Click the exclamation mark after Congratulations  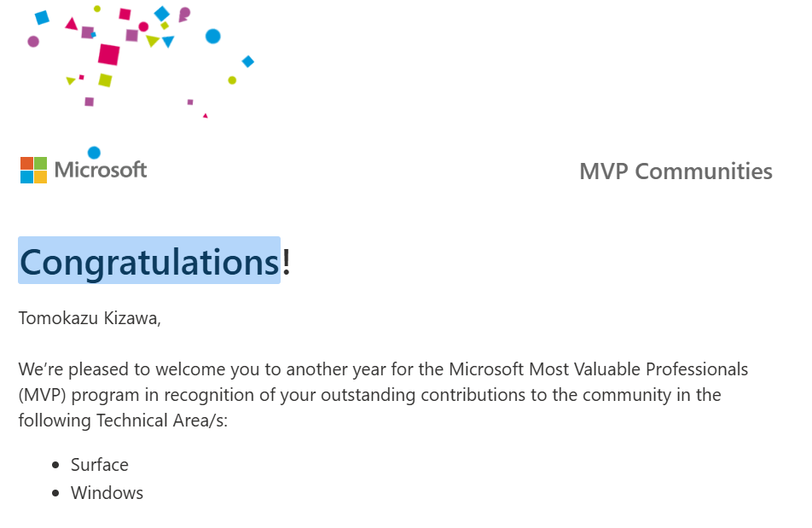click(287, 261)
